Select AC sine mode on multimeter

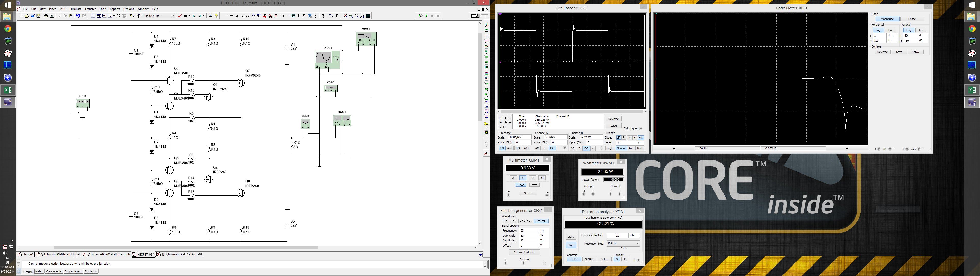[520, 185]
